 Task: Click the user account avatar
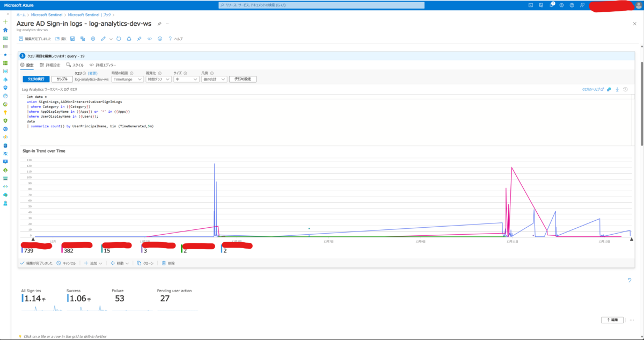point(638,5)
